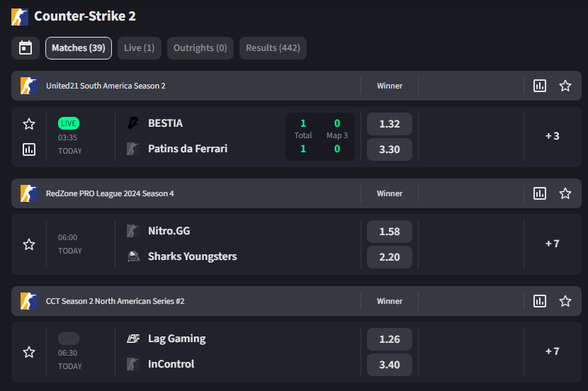The image size is (588, 391).
Task: Star the Lag Gaming vs InControl match
Action: 29,352
